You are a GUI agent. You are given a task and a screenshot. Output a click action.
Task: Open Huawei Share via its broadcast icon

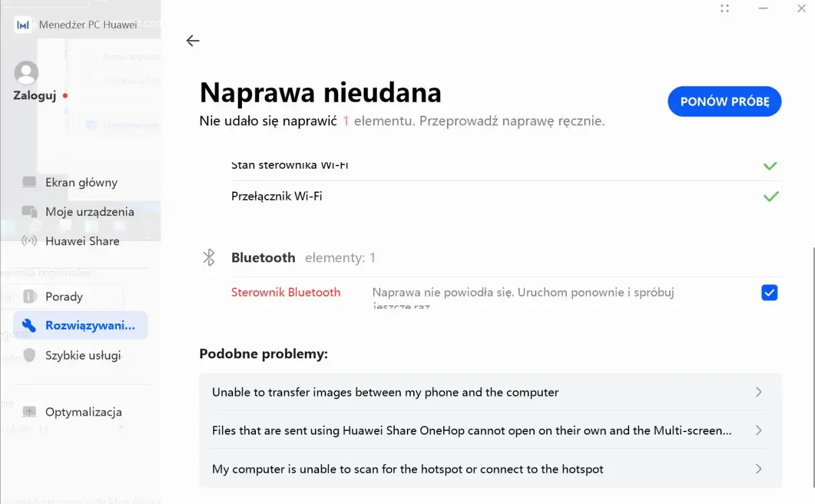29,241
